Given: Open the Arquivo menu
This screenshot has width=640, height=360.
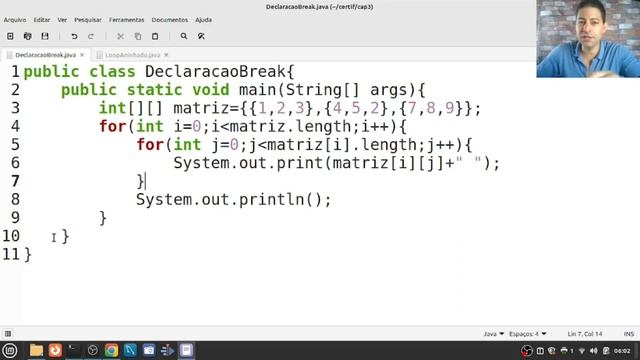Looking at the screenshot, I should pos(15,20).
